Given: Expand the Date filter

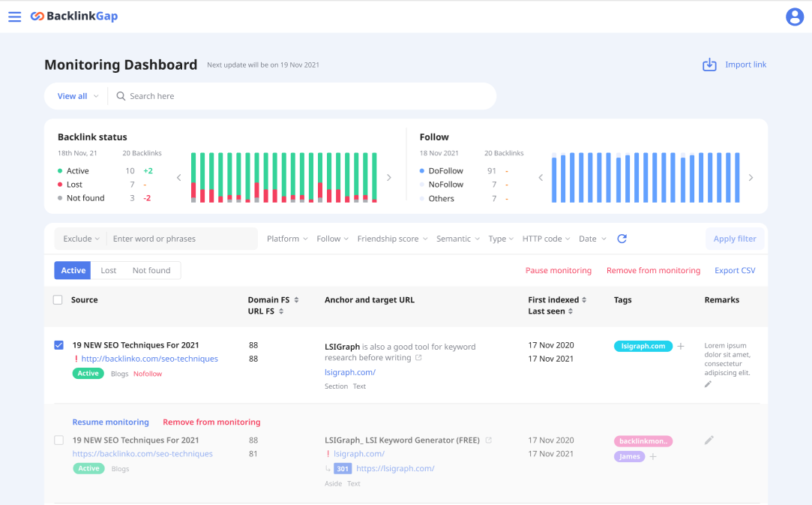Looking at the screenshot, I should click(x=592, y=239).
